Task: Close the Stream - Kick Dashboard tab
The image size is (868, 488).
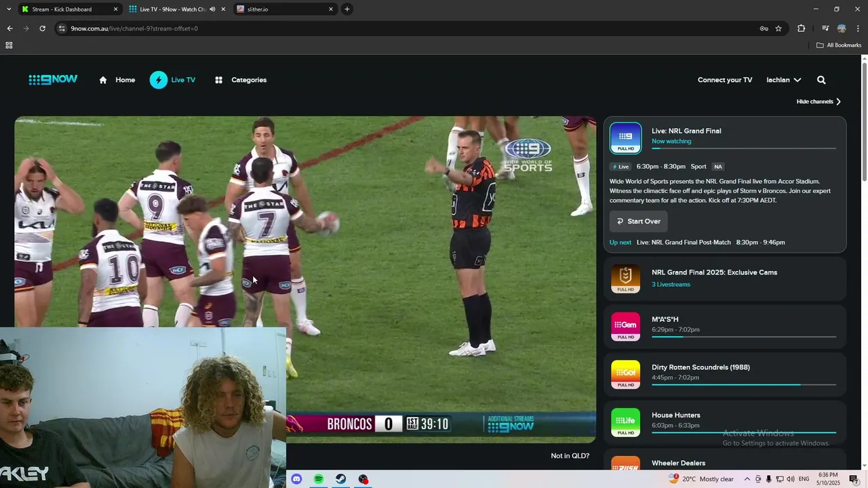Action: (115, 9)
